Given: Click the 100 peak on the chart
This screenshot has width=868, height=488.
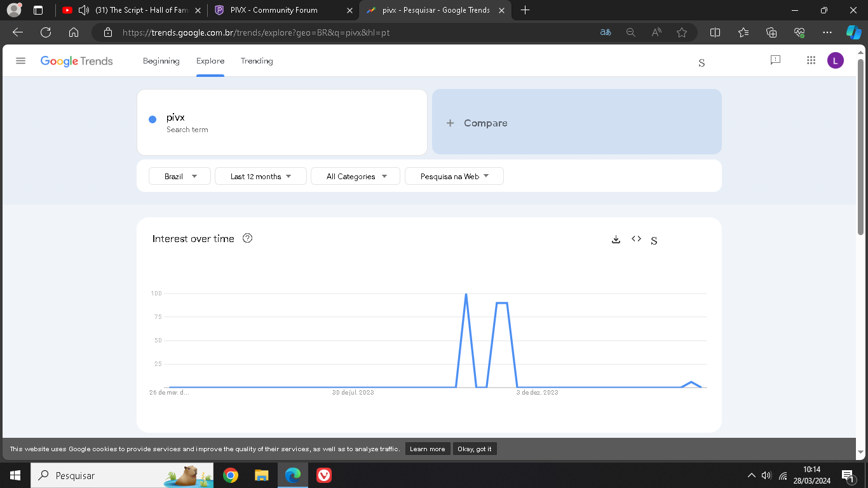Looking at the screenshot, I should coord(466,294).
